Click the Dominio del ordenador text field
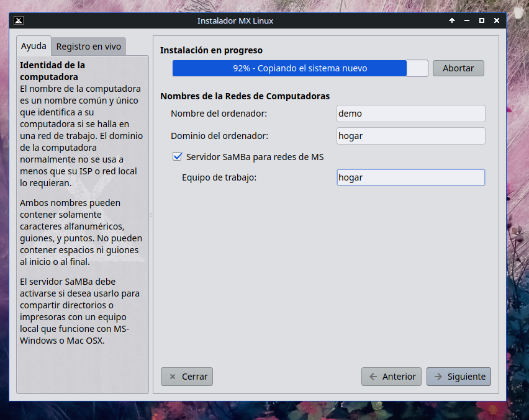Screen dimensions: 529x420 tap(410, 136)
